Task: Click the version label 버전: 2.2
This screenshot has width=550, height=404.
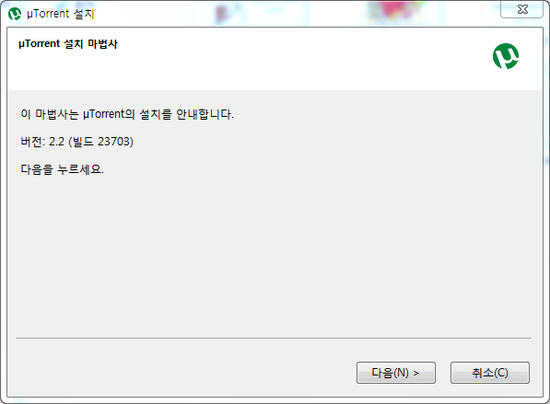Action: click(x=42, y=142)
